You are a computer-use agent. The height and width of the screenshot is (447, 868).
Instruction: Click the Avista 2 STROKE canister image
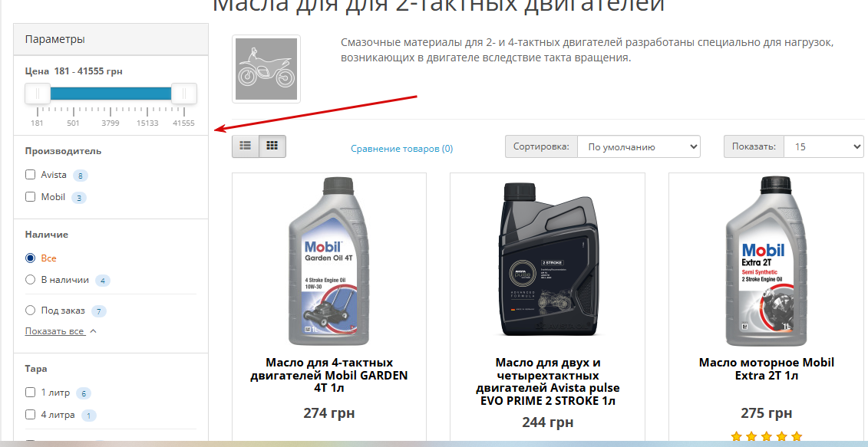pos(549,259)
